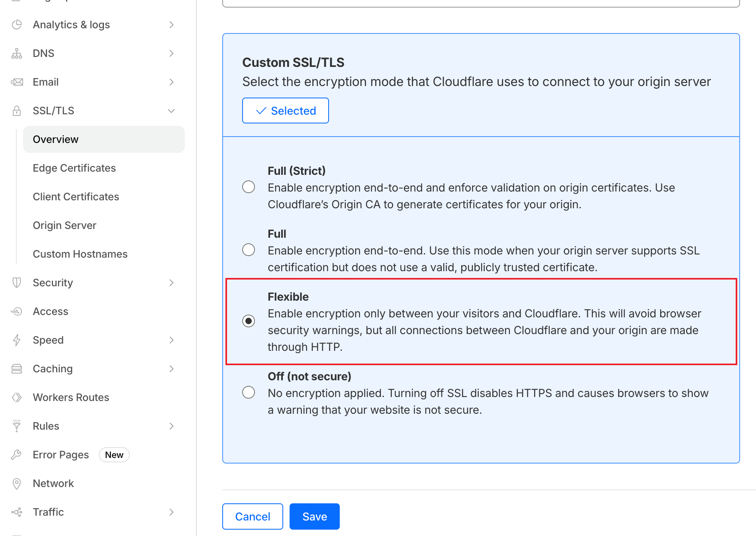The image size is (756, 536).
Task: Collapse the SSL/TLS sidebar section
Action: point(171,111)
